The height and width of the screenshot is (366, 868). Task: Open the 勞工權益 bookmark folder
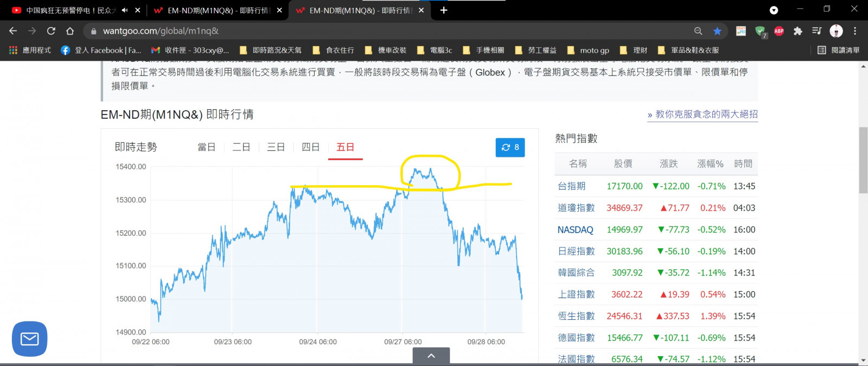coord(535,50)
